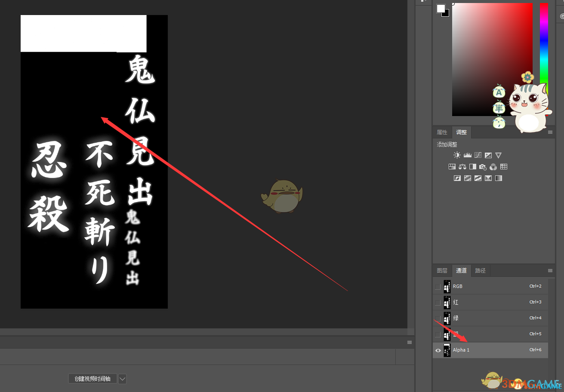564x392 pixels.
Task: Add a Selective Color adjustment
Action: [488, 178]
